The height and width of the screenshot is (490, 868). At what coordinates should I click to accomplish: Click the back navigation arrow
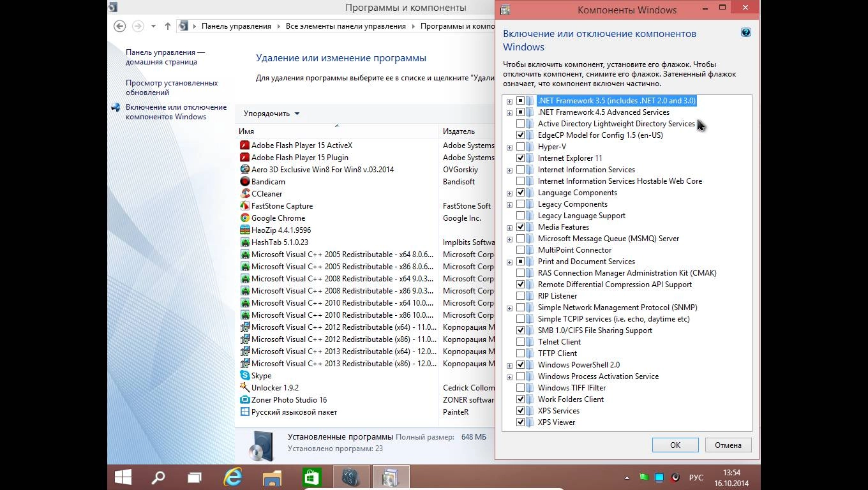click(119, 26)
